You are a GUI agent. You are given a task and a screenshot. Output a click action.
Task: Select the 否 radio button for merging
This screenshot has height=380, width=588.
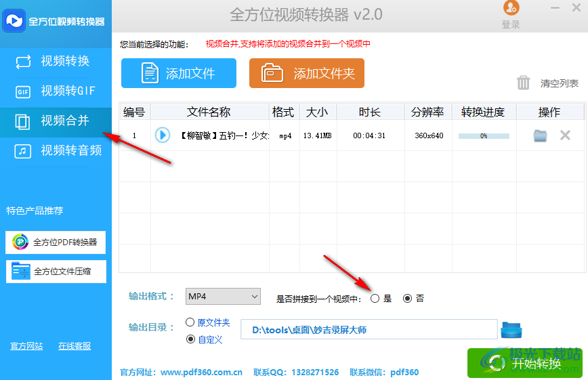pos(407,299)
